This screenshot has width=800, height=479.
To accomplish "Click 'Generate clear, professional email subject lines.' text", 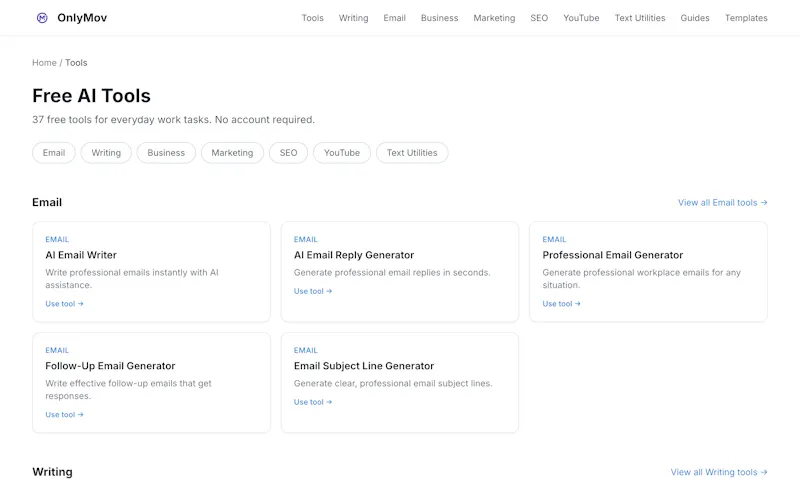I will click(393, 383).
